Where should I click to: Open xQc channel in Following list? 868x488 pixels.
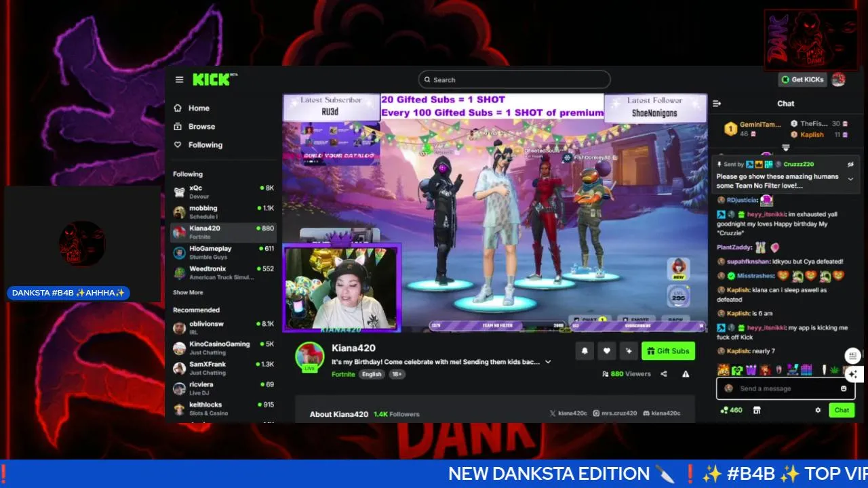click(224, 192)
